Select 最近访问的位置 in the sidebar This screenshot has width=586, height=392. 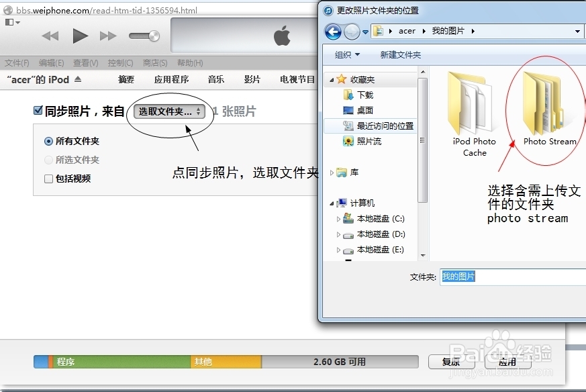(385, 126)
